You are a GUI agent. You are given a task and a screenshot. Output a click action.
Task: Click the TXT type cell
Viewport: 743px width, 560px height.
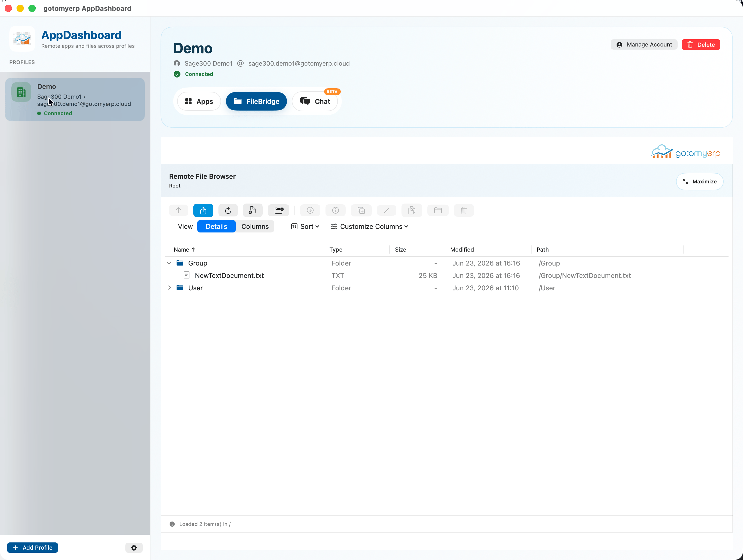pyautogui.click(x=338, y=275)
